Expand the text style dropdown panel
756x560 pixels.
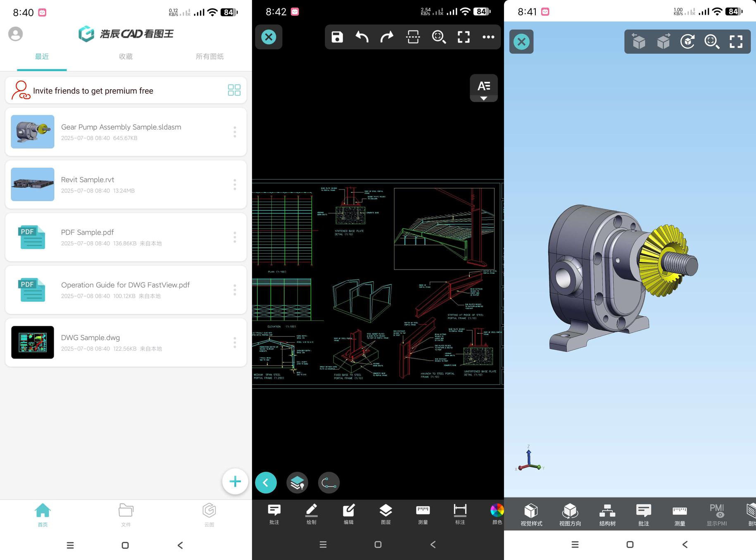pos(483,88)
